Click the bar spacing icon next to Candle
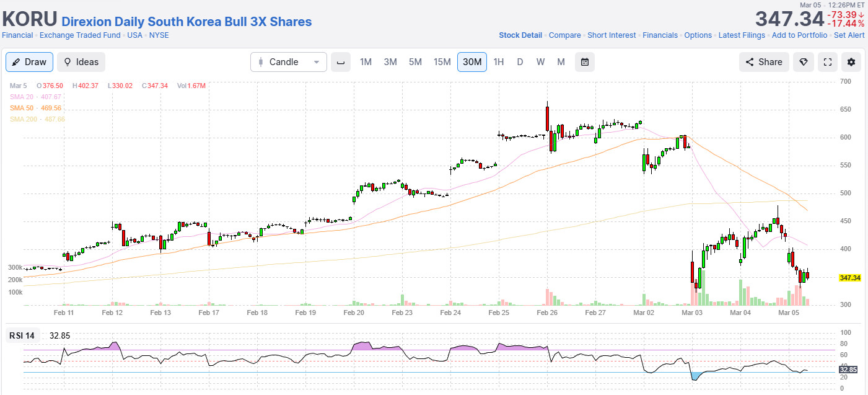The width and height of the screenshot is (868, 395). tap(340, 62)
